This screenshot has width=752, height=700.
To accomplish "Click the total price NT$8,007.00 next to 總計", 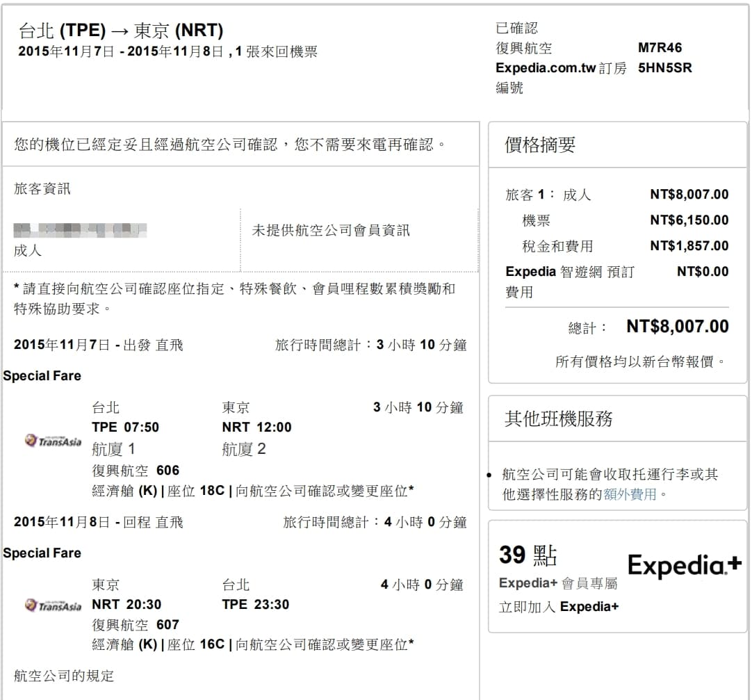I will click(677, 327).
